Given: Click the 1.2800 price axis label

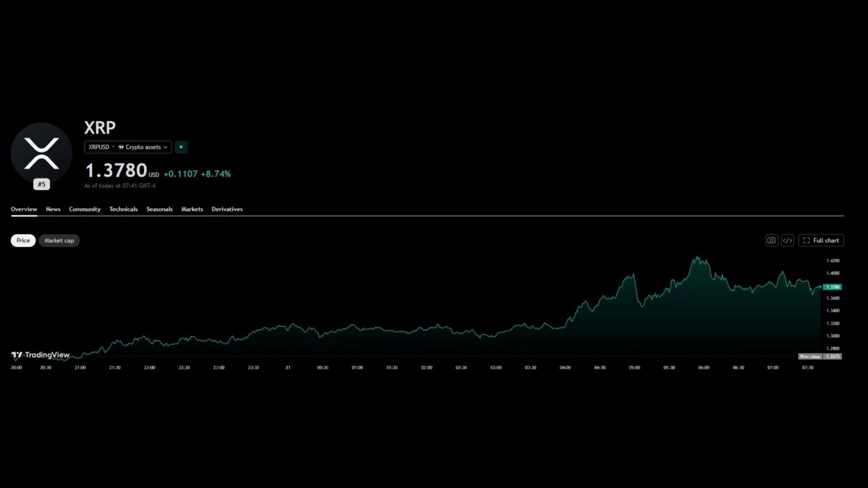Looking at the screenshot, I should (833, 348).
